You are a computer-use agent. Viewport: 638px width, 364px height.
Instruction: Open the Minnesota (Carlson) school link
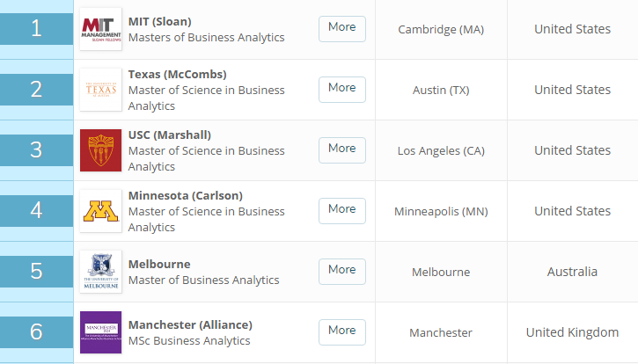pos(185,195)
